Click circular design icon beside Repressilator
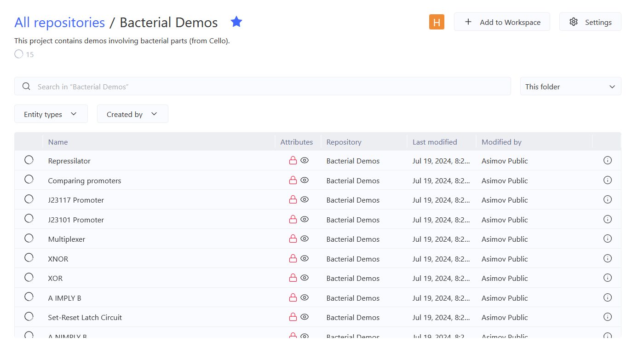Viewport: 644px width, 355px height. [29, 160]
